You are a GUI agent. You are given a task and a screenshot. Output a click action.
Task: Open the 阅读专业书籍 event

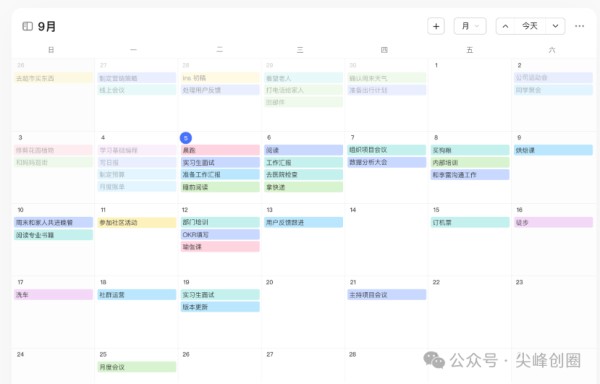click(x=54, y=235)
